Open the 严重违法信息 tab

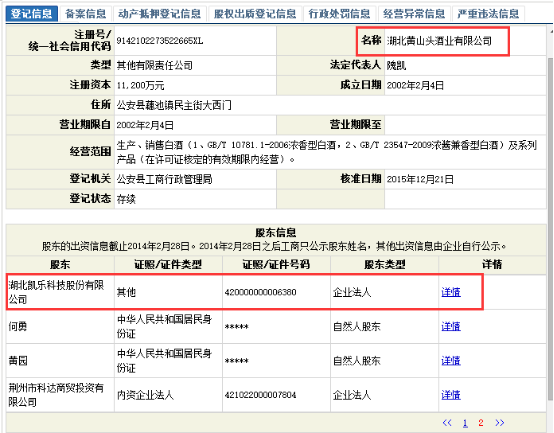tap(488, 14)
